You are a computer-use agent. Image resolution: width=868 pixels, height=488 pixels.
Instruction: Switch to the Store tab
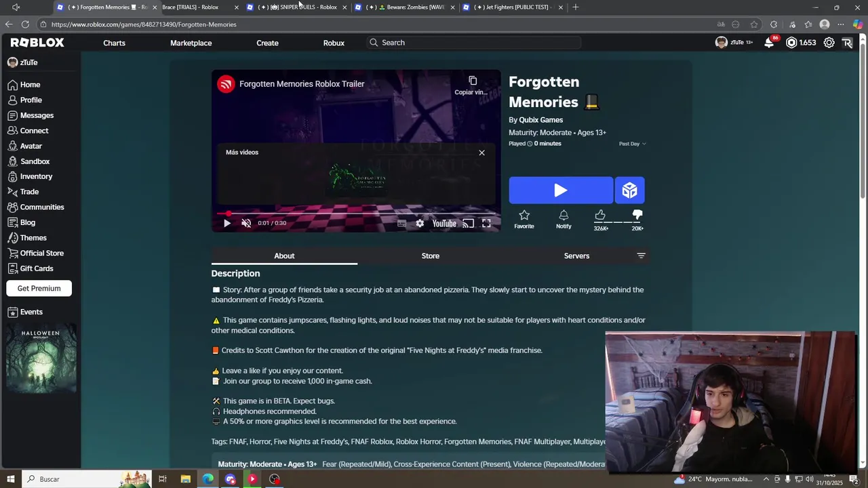click(431, 256)
